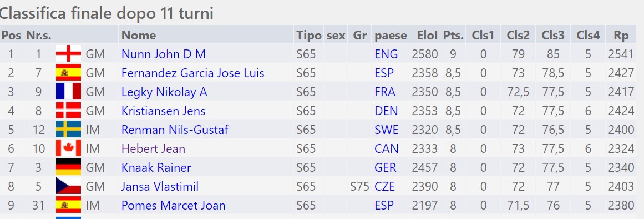
Task: Click the French flag beside Legky
Action: tap(69, 92)
